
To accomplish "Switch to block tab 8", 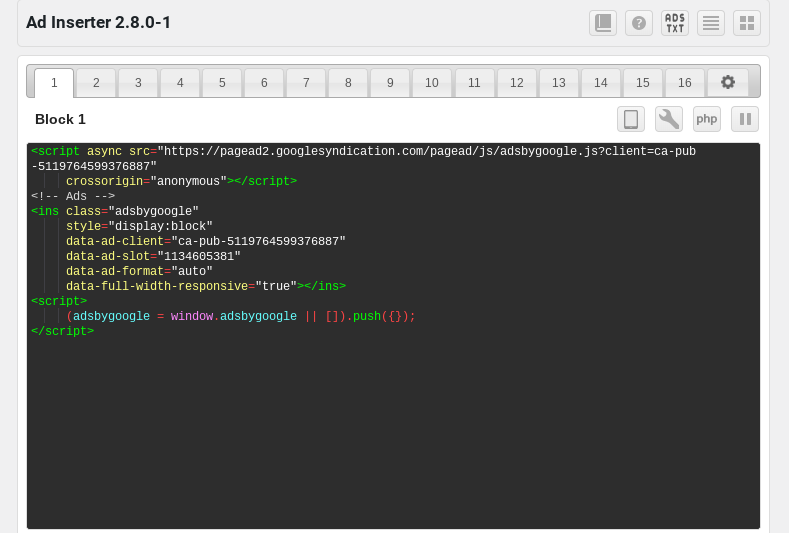I will 348,83.
